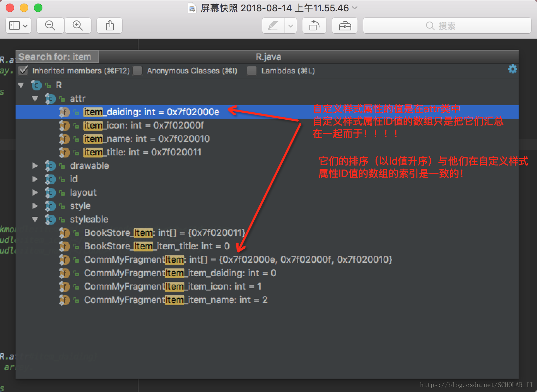Click the document proxy icon in title
The height and width of the screenshot is (392, 537).
click(x=192, y=8)
